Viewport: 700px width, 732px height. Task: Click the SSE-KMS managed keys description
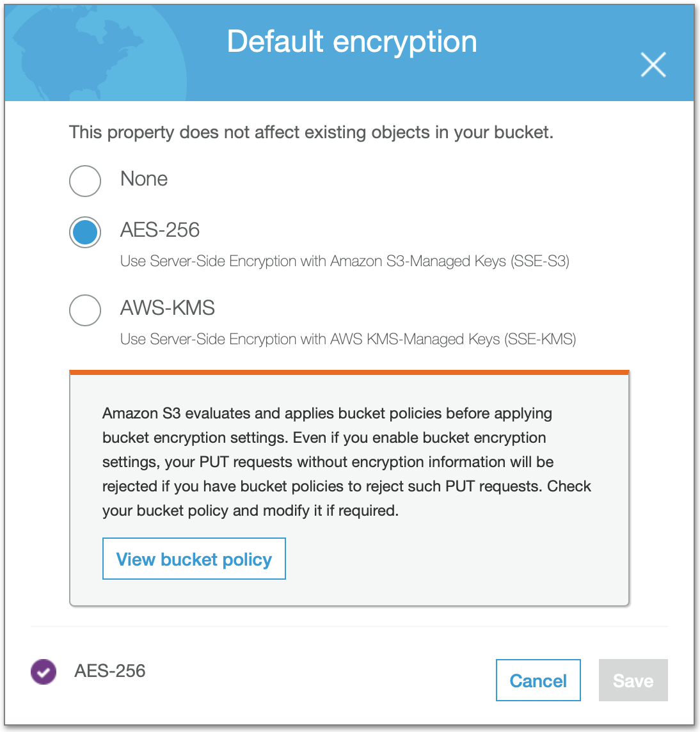coord(348,339)
